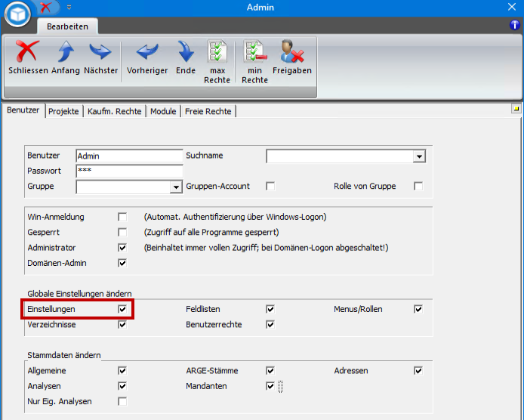Jump to last record with Ende

186,53
